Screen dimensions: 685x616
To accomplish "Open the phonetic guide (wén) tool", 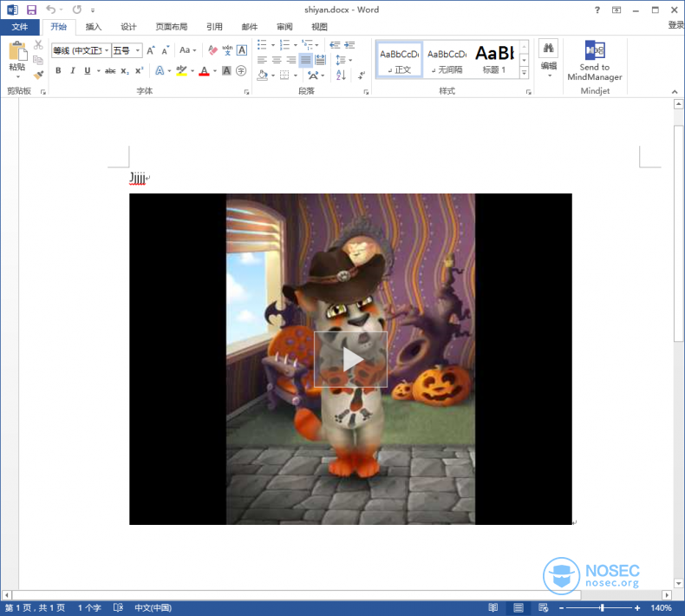I will click(227, 50).
